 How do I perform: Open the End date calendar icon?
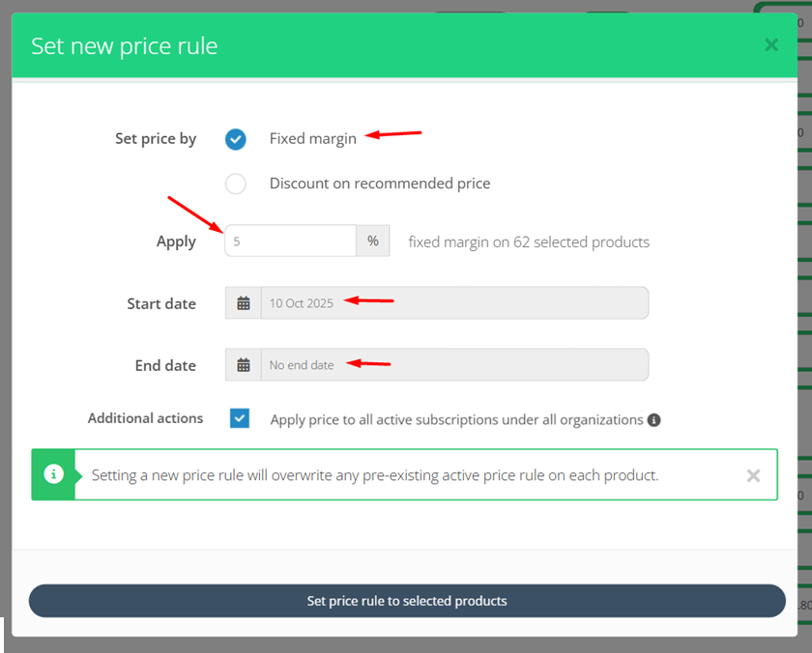click(x=244, y=365)
